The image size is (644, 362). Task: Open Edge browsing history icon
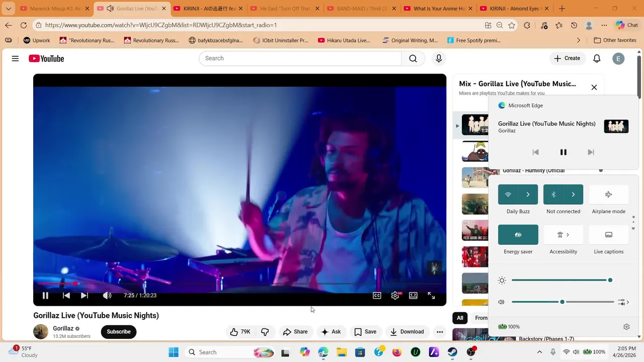point(574,25)
